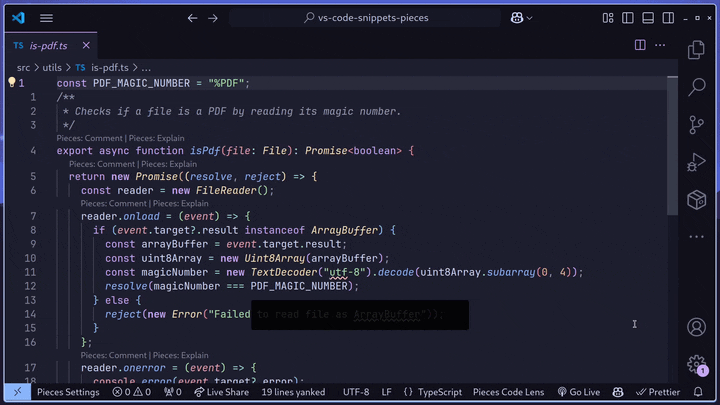Change the LF end of line sequence
This screenshot has width=720, height=405.
click(387, 392)
